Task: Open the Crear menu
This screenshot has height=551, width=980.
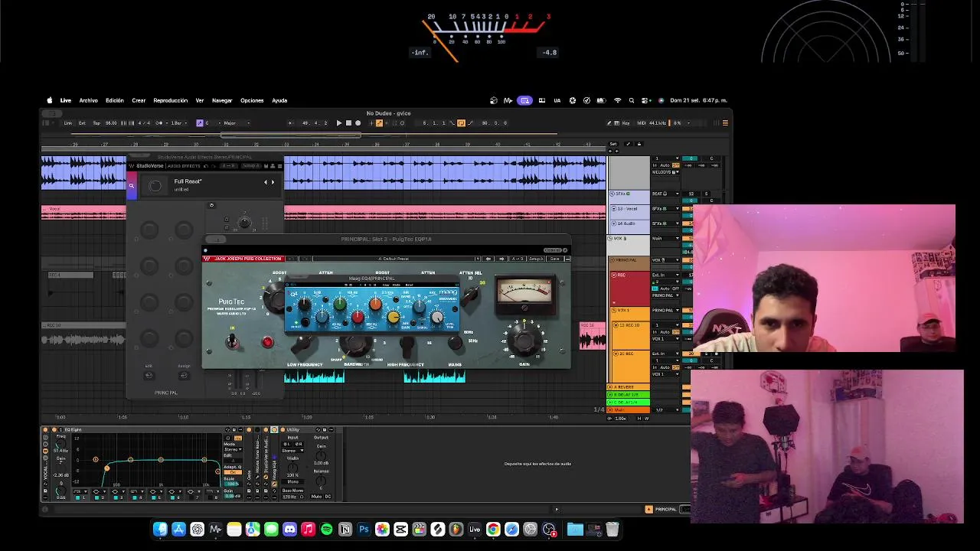Action: pyautogui.click(x=139, y=100)
